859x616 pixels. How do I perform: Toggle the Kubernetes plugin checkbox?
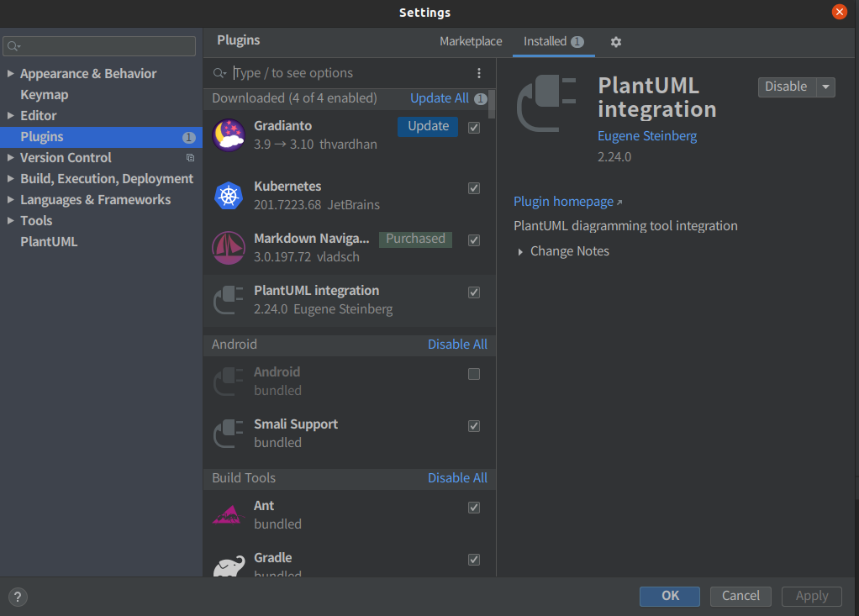point(474,188)
